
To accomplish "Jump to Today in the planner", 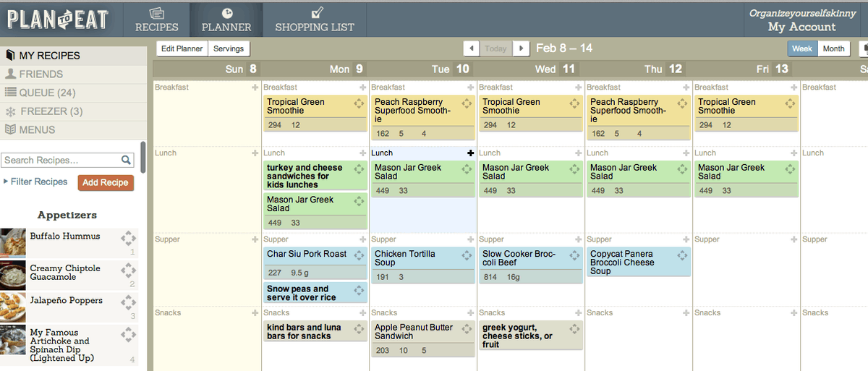I will [x=495, y=48].
